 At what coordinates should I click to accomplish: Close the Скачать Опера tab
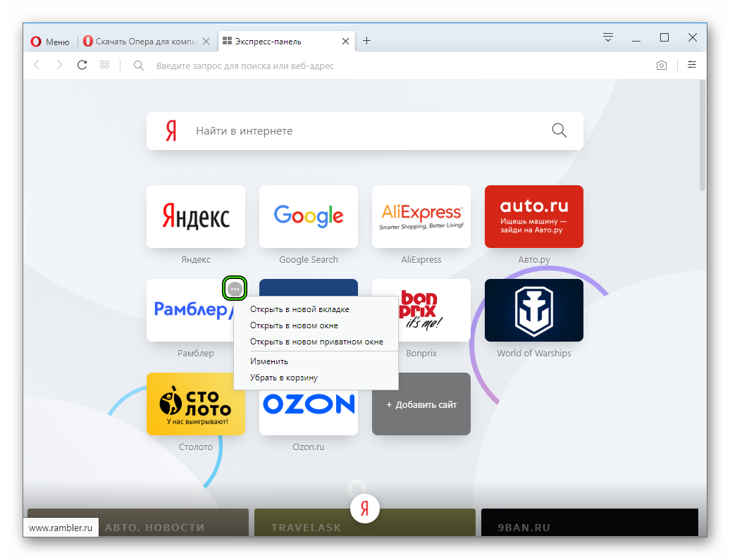click(x=206, y=42)
